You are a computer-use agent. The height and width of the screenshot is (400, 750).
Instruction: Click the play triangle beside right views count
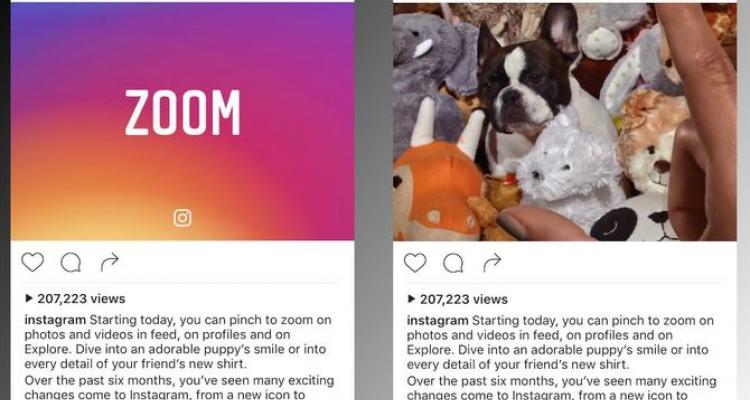[x=411, y=299]
